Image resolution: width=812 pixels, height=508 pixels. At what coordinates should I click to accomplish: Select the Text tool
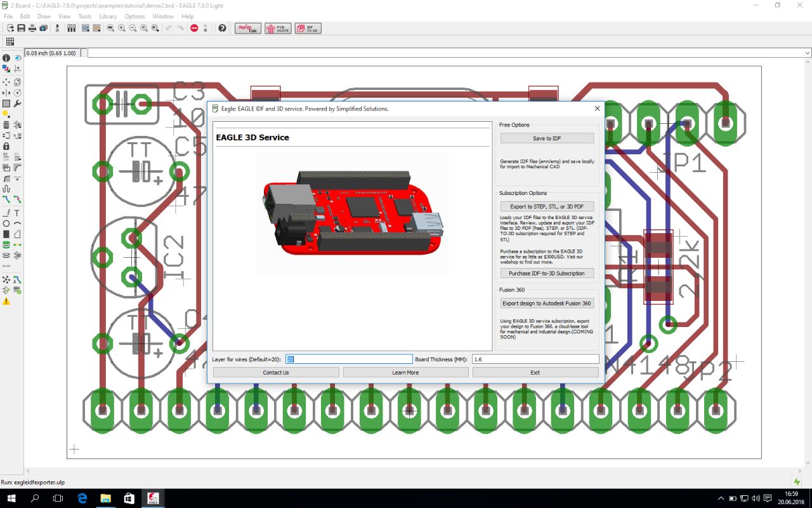point(17,213)
